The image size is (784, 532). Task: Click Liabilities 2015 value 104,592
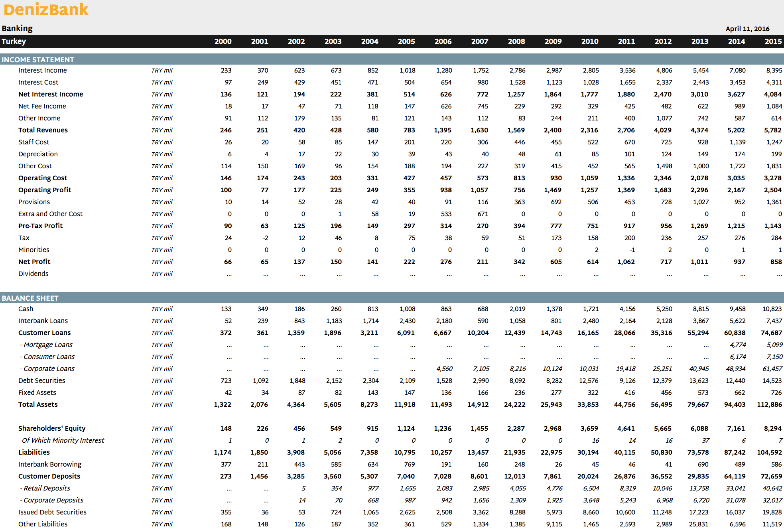click(x=770, y=452)
